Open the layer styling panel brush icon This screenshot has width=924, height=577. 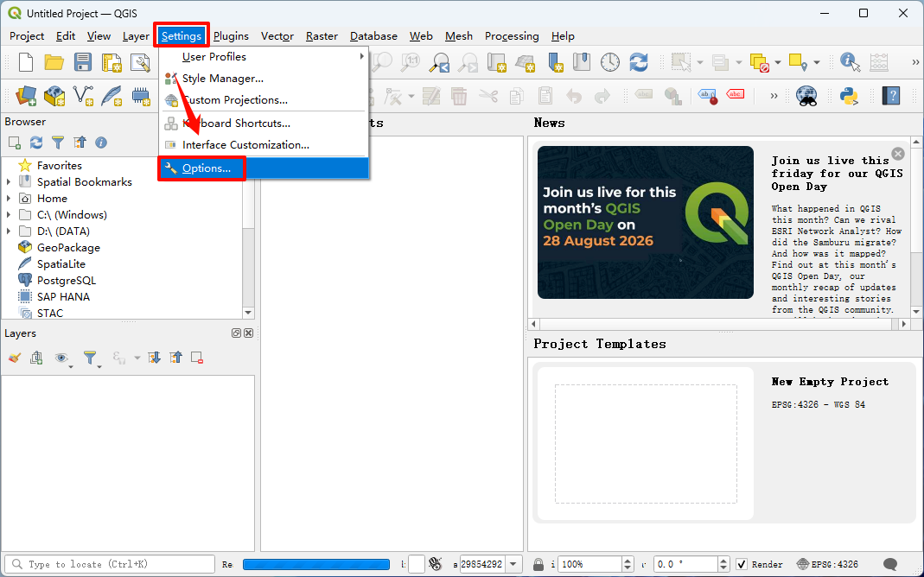click(15, 358)
